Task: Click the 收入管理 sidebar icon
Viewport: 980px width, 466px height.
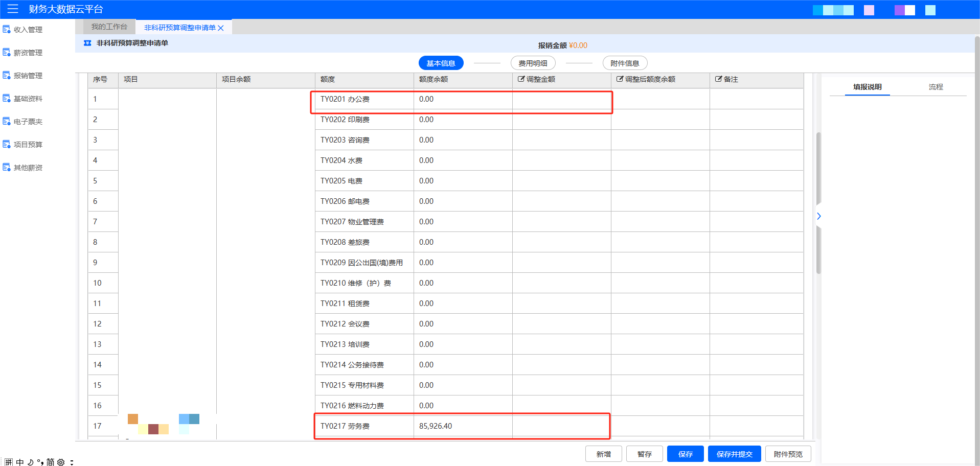Action: 7,30
